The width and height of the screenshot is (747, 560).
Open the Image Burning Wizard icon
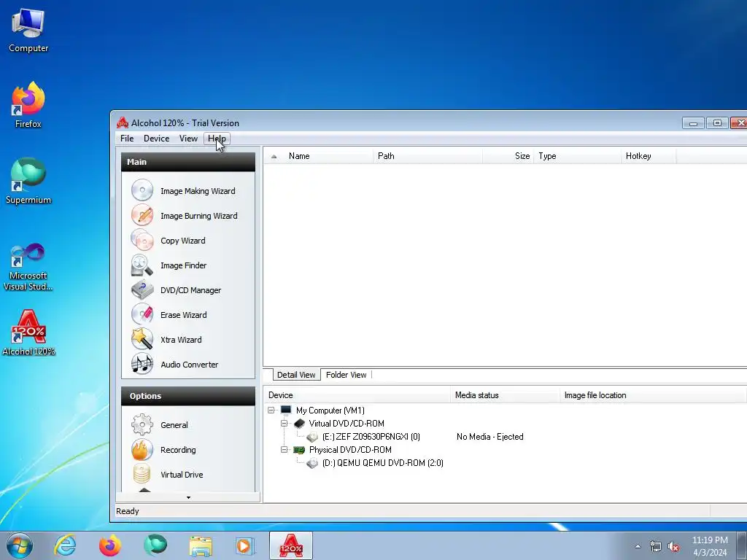point(142,215)
